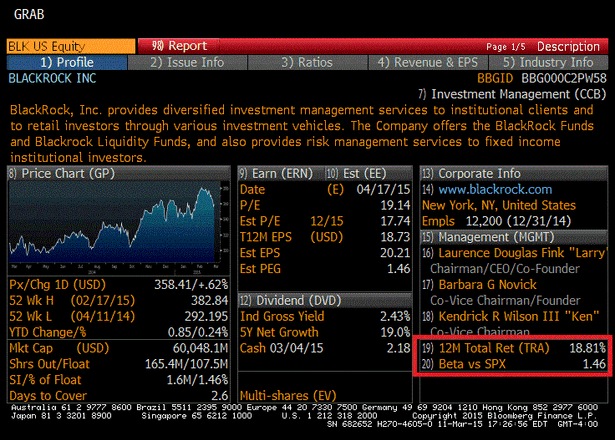The height and width of the screenshot is (440, 615).
Task: Open the 1) Profile tab
Action: tap(67, 62)
